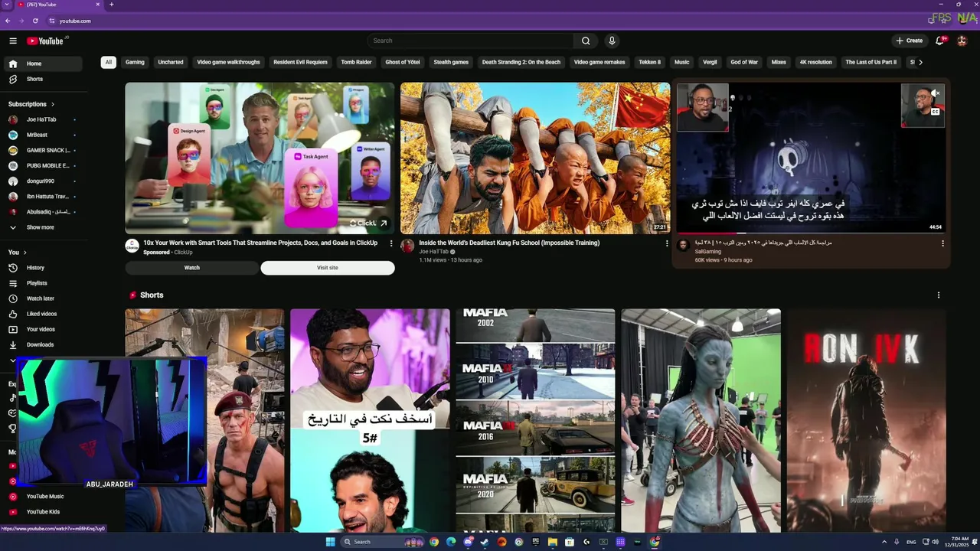Open Google Chrome from the taskbar
The image size is (980, 551).
[x=434, y=542]
